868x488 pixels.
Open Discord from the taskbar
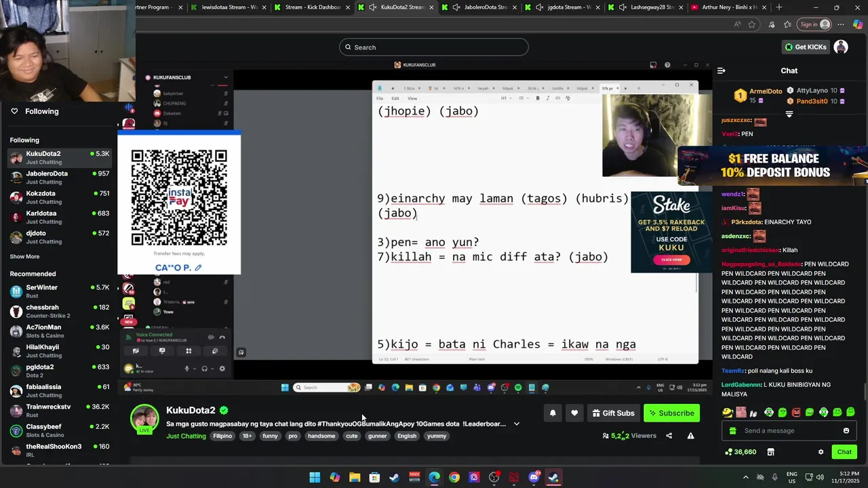pyautogui.click(x=534, y=477)
